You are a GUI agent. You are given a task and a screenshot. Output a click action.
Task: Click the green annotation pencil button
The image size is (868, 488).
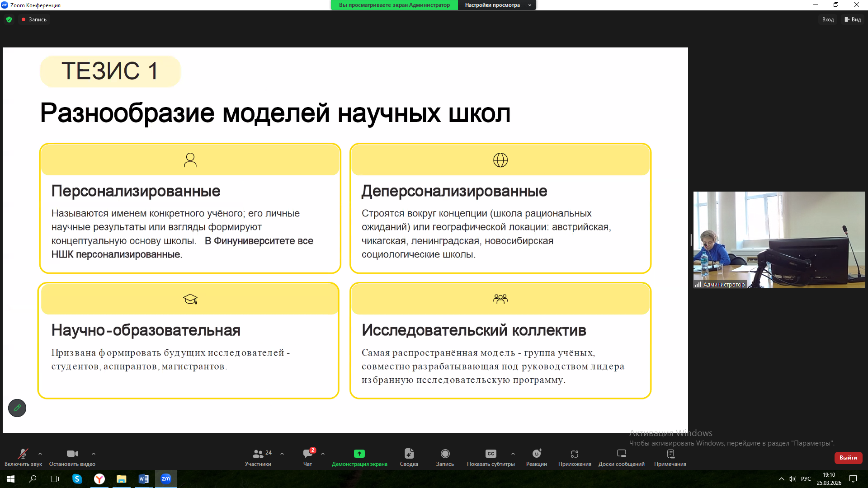click(17, 408)
